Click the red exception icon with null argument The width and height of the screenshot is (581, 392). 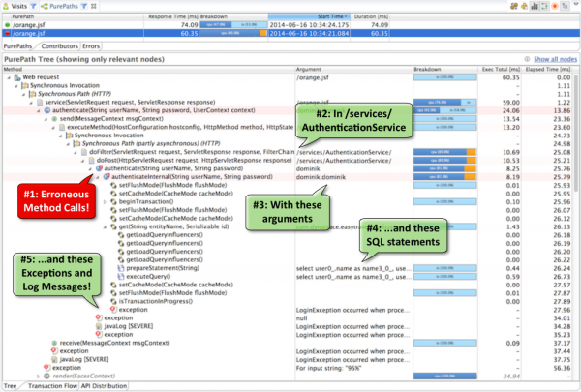click(x=99, y=317)
